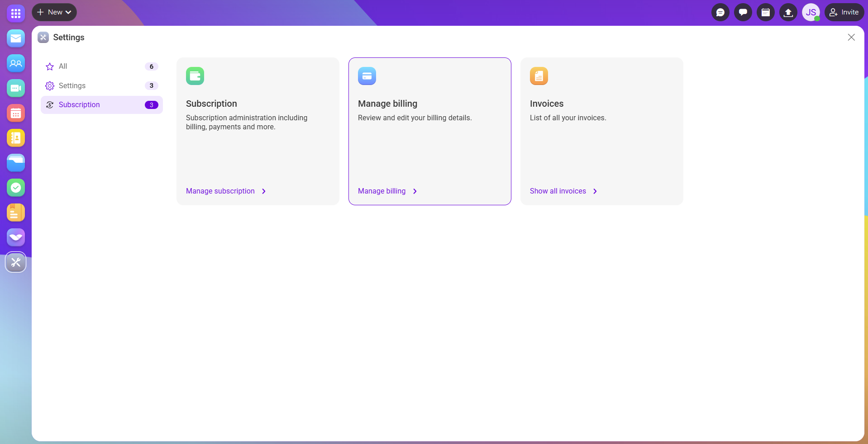Select the Subscription category
868x444 pixels.
(102, 105)
